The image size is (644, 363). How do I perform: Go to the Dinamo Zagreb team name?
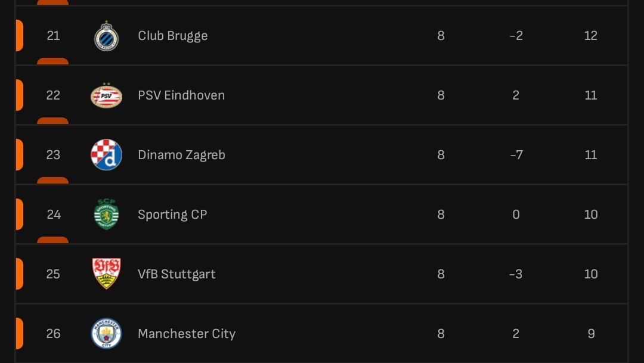(x=181, y=155)
